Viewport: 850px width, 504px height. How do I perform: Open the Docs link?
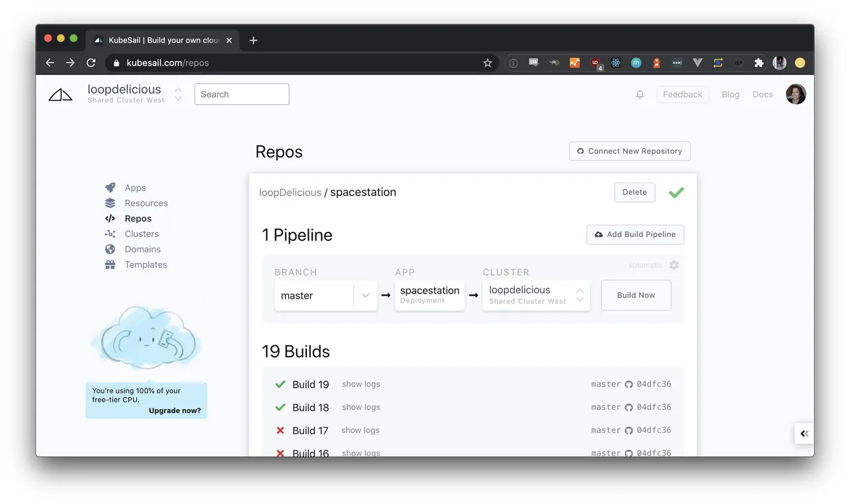tap(763, 94)
